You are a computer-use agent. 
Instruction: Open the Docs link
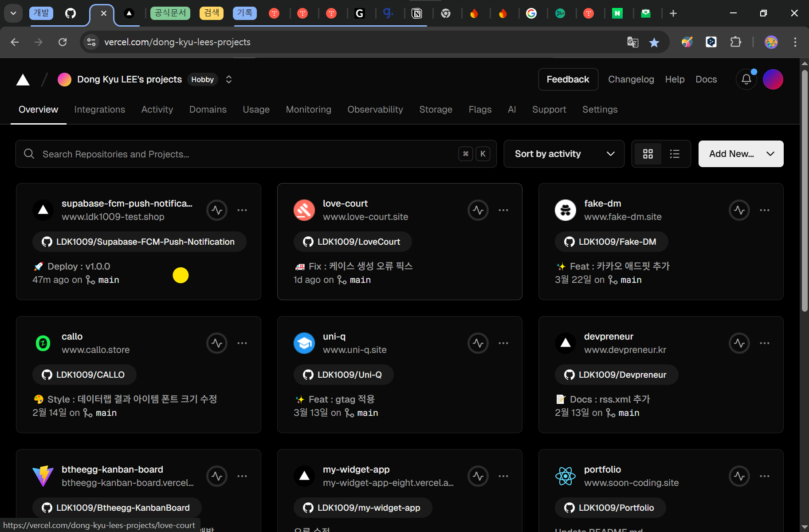tap(706, 79)
